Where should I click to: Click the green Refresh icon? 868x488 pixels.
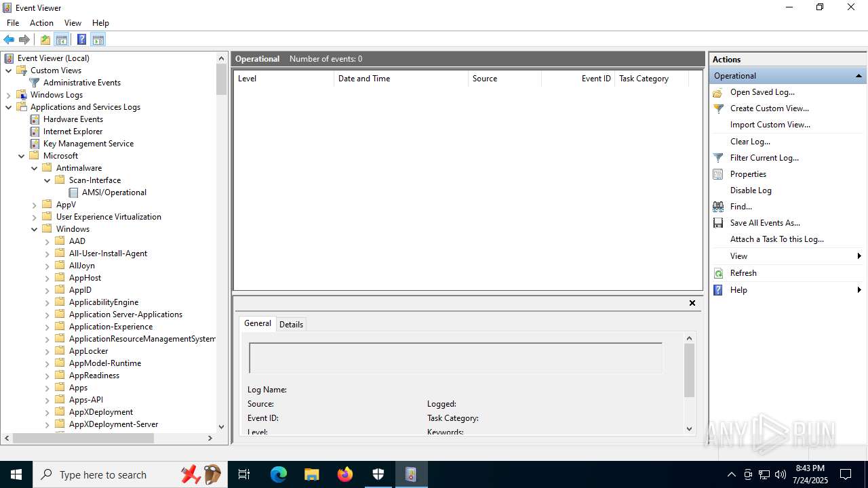tap(718, 273)
